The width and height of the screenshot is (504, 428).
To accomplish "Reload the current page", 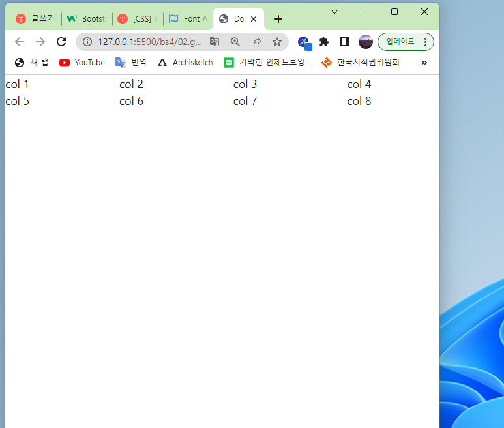I will point(61,42).
